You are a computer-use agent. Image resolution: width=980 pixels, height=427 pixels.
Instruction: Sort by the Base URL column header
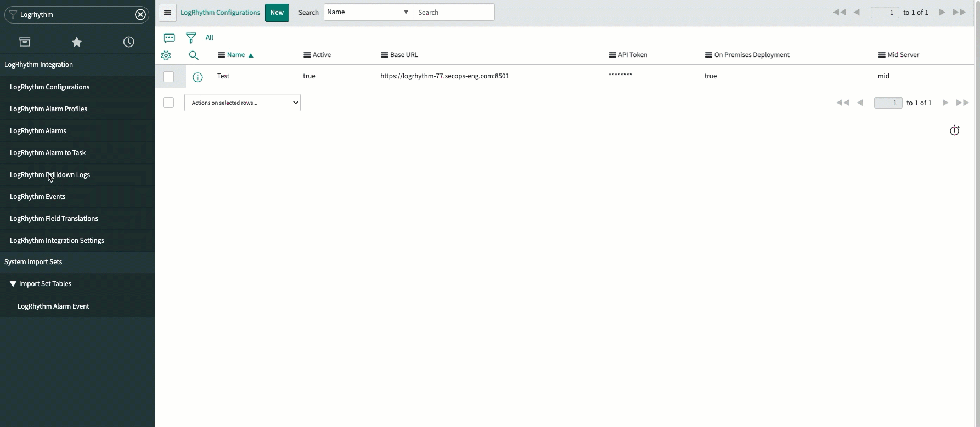[x=404, y=55]
